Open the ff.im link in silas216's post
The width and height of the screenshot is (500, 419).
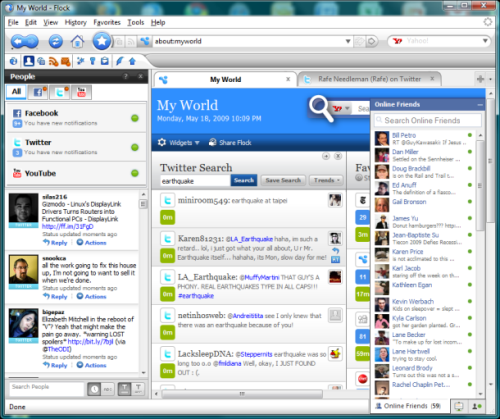[68, 227]
